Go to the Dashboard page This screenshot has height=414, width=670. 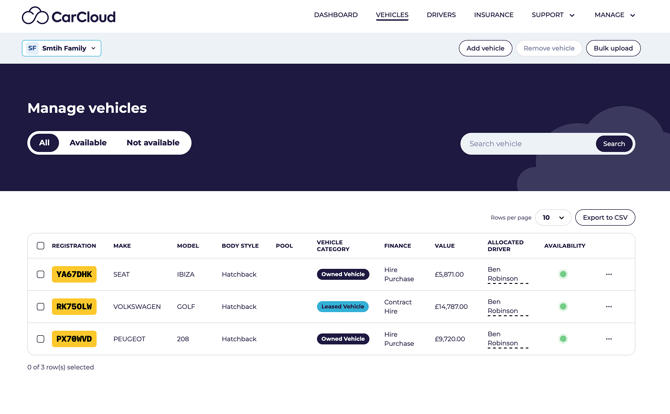click(x=336, y=15)
